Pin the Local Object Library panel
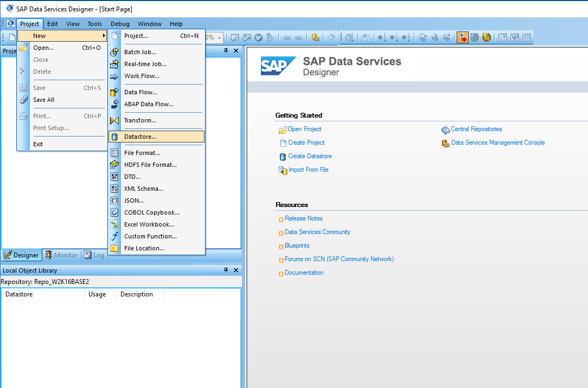588x388 pixels. 226,270
